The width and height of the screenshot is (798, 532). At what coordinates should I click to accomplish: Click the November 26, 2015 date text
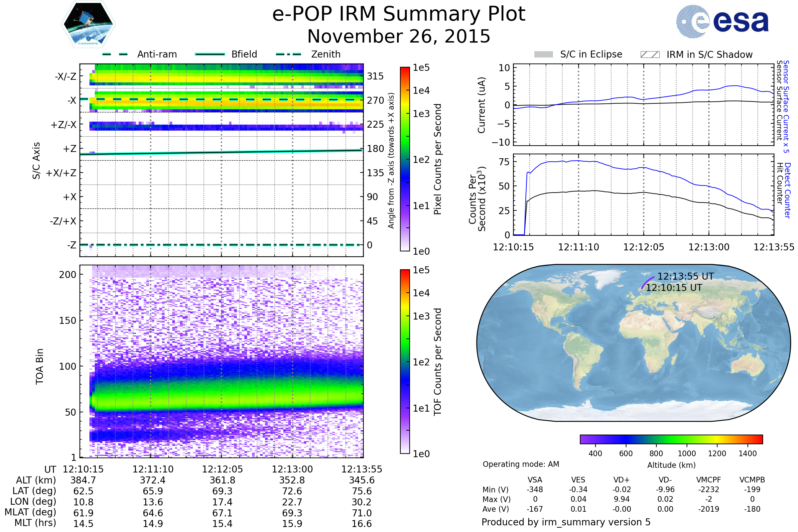tap(399, 37)
